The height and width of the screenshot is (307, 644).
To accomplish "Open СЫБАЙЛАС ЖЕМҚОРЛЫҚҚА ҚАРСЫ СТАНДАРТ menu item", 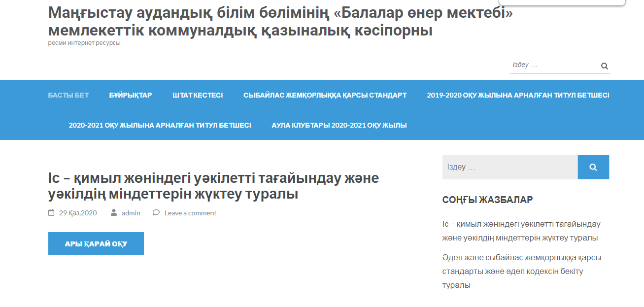I will (325, 95).
